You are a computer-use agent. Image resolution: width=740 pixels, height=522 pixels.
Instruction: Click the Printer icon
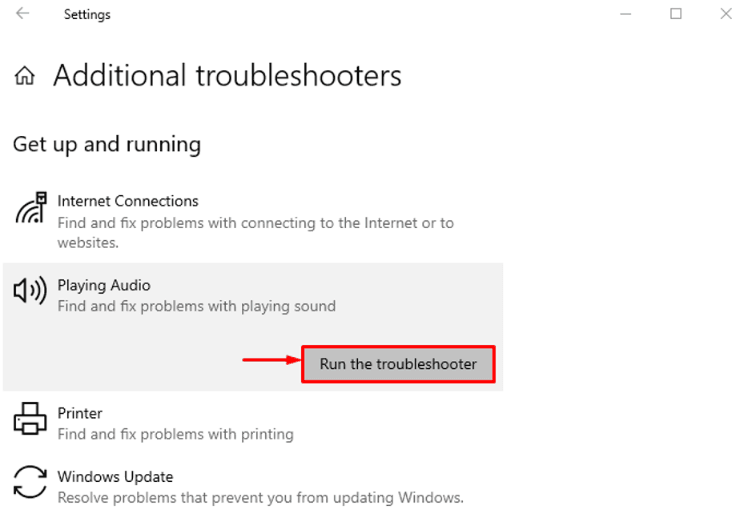pyautogui.click(x=30, y=418)
